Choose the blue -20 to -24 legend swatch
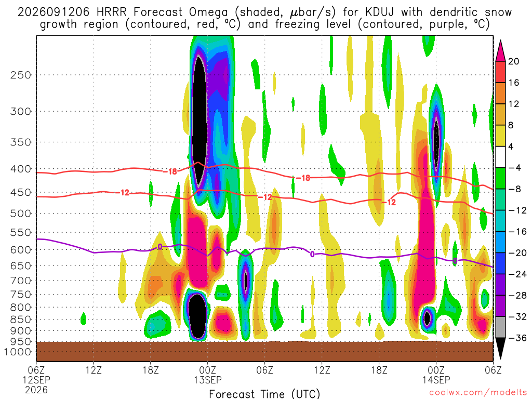532x399 pixels. 500,263
